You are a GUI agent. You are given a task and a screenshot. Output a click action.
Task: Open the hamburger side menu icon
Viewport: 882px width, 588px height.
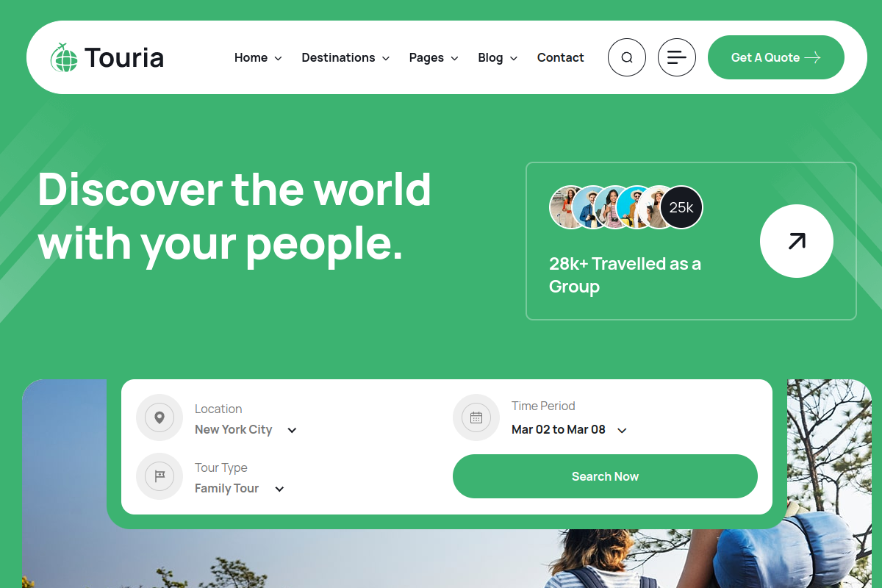coord(677,57)
